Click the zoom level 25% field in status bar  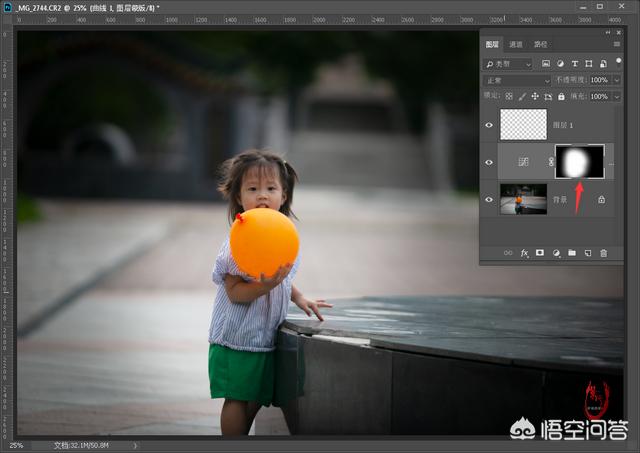(x=16, y=445)
